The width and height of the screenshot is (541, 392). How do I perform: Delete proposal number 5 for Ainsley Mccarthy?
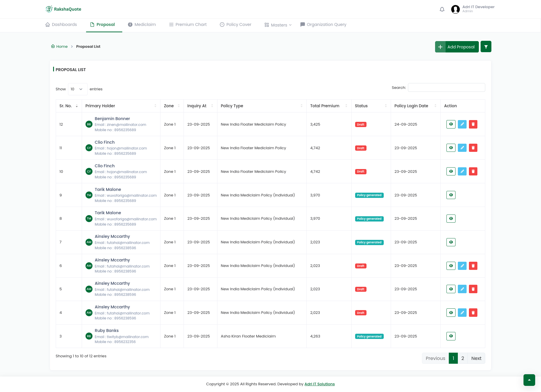473,289
